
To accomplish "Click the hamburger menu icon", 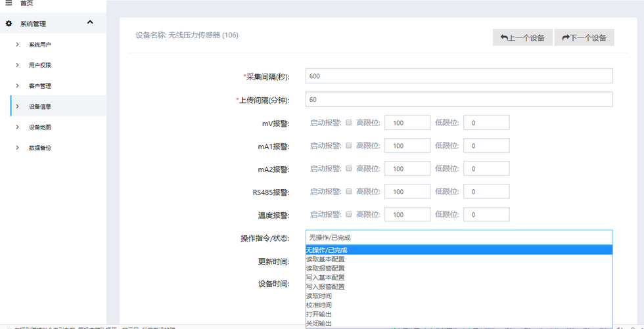I will click(9, 3).
